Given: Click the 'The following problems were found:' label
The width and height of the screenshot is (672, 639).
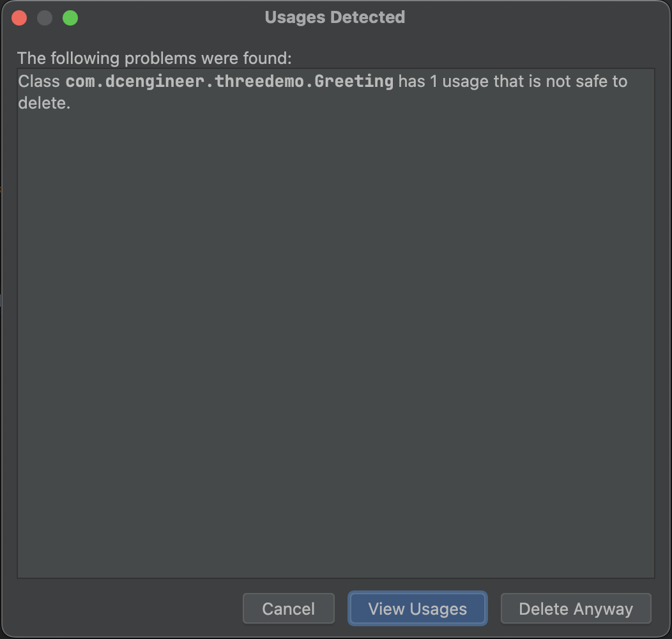Looking at the screenshot, I should tap(154, 58).
